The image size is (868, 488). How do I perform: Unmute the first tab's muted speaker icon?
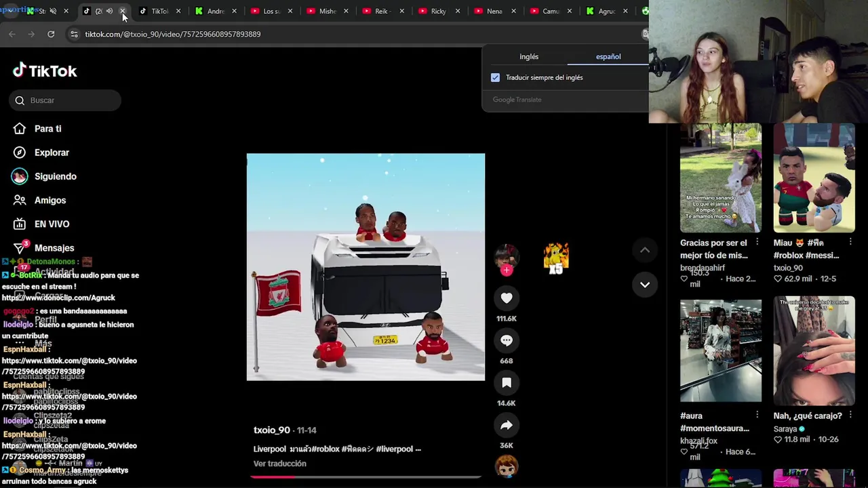[x=53, y=11]
